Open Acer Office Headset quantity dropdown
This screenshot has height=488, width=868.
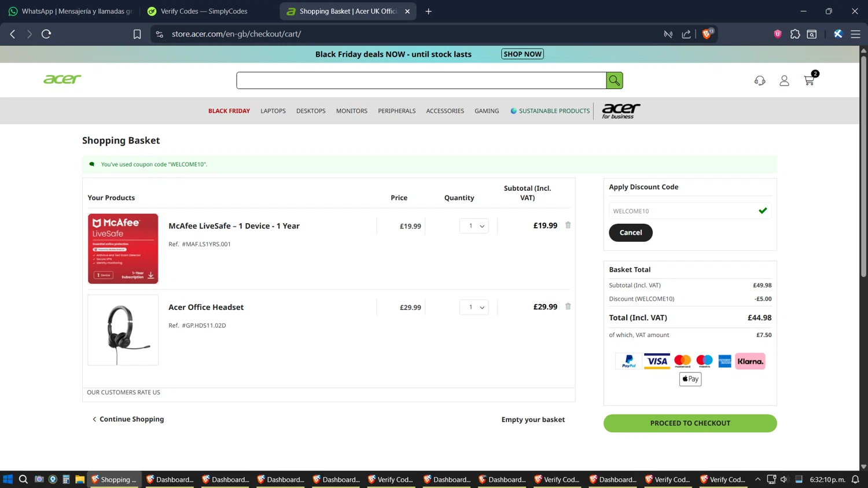coord(474,307)
